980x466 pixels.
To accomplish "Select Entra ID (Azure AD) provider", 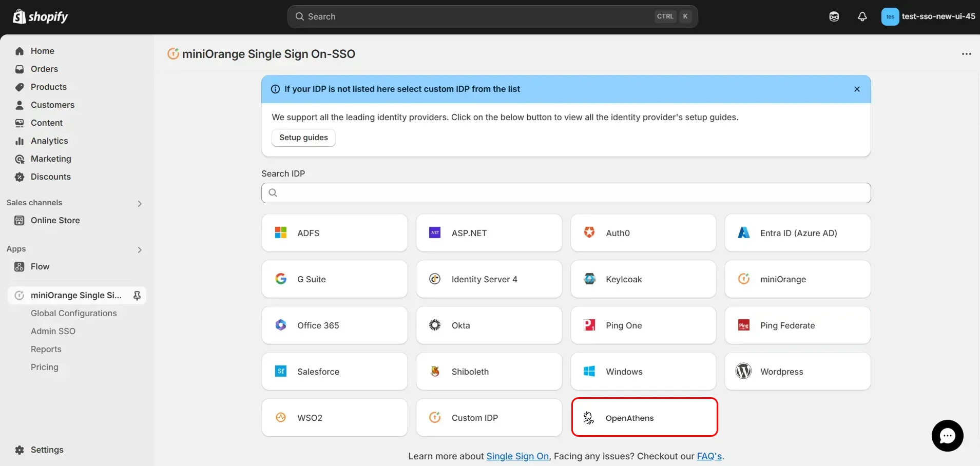I will point(798,233).
